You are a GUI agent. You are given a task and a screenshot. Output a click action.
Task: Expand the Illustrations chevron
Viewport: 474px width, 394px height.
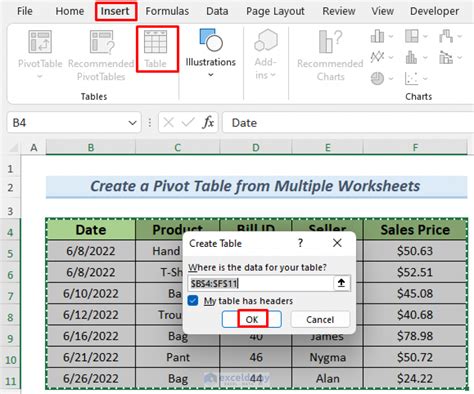(x=211, y=75)
